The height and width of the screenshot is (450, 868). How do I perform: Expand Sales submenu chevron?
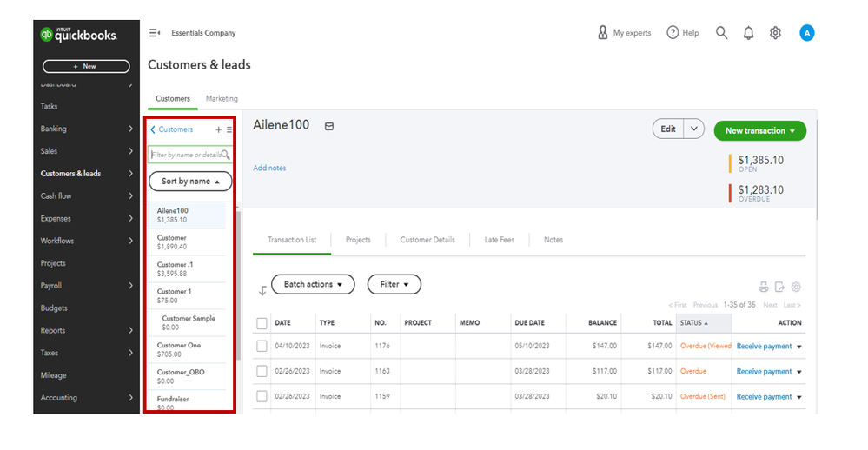click(130, 151)
